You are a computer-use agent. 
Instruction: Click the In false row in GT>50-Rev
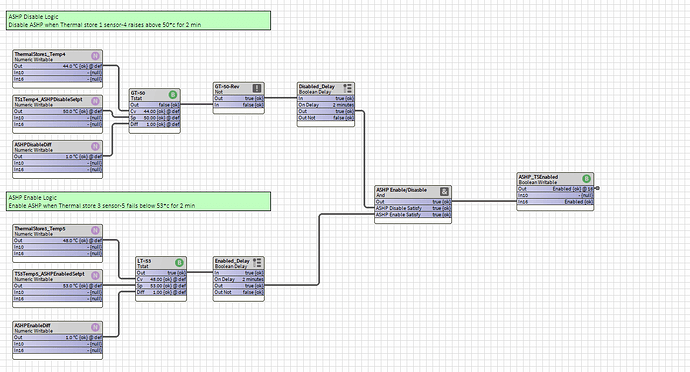239,105
